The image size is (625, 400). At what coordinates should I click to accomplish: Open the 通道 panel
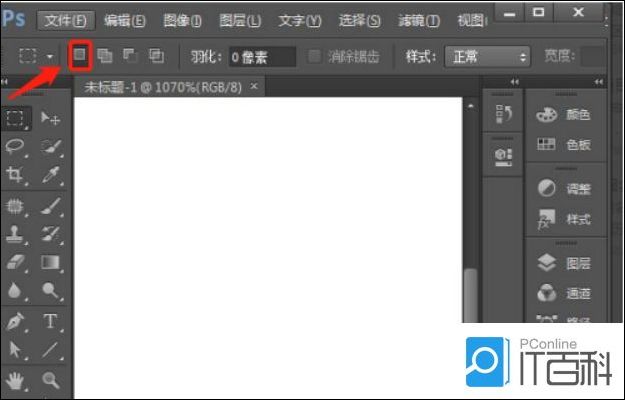(563, 294)
